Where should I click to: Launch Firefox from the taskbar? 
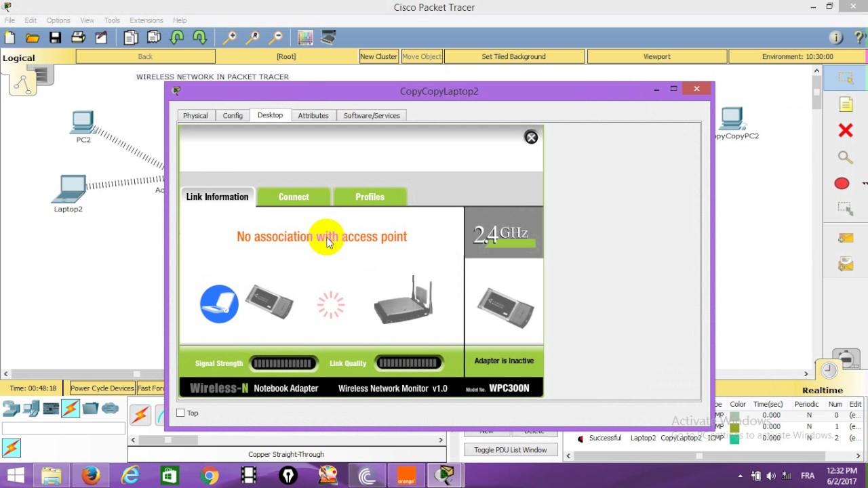[91, 476]
